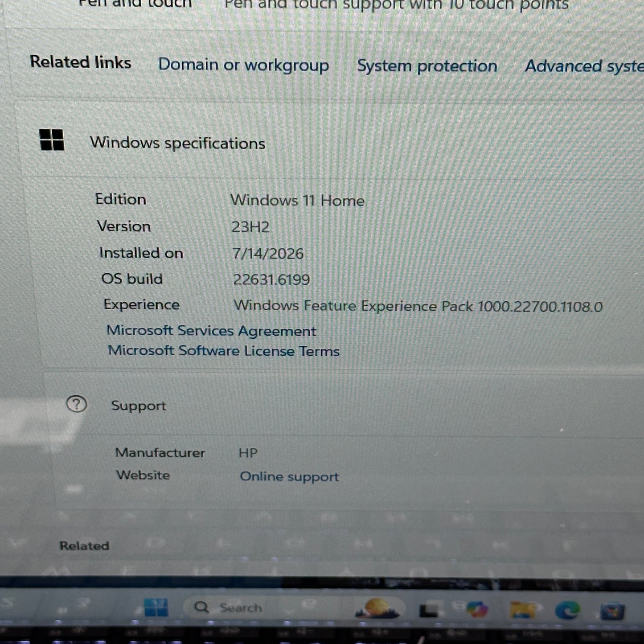This screenshot has height=644, width=644.
Task: Open the Domain or workgroup link
Action: 244,65
